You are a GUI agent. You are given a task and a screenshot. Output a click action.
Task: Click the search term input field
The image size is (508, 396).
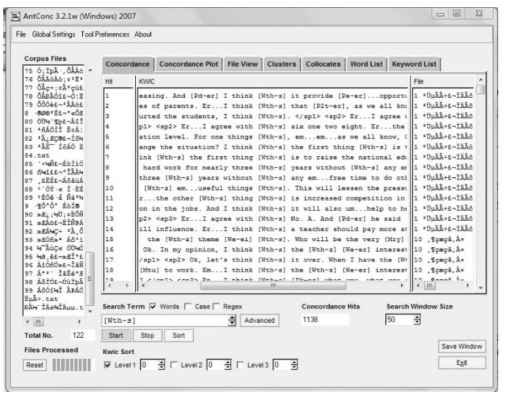[165, 320]
